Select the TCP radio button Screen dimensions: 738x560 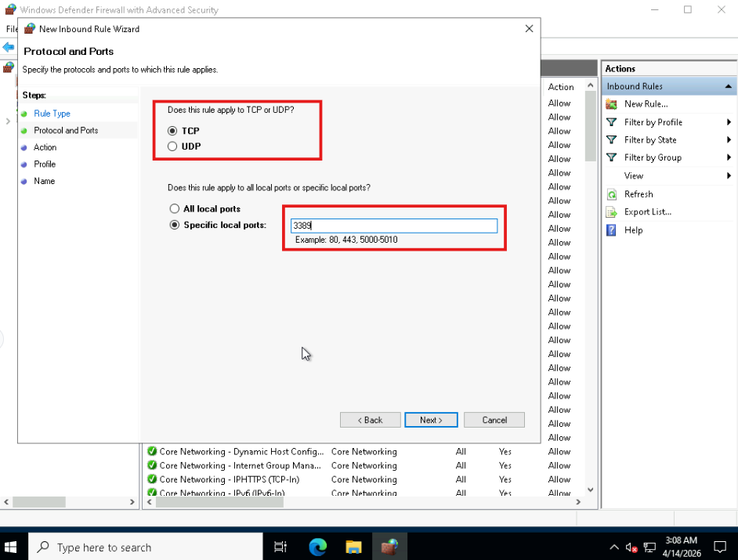pos(172,131)
